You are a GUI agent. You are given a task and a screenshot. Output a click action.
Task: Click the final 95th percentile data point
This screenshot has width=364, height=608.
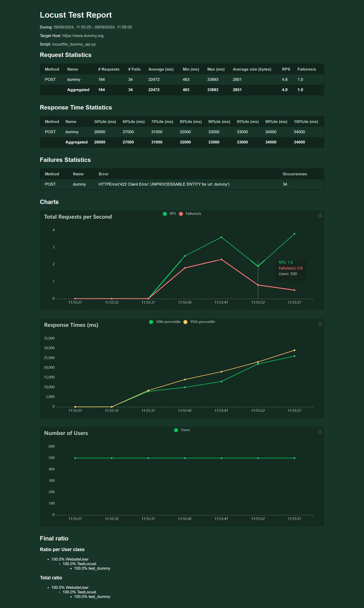pyautogui.click(x=294, y=350)
